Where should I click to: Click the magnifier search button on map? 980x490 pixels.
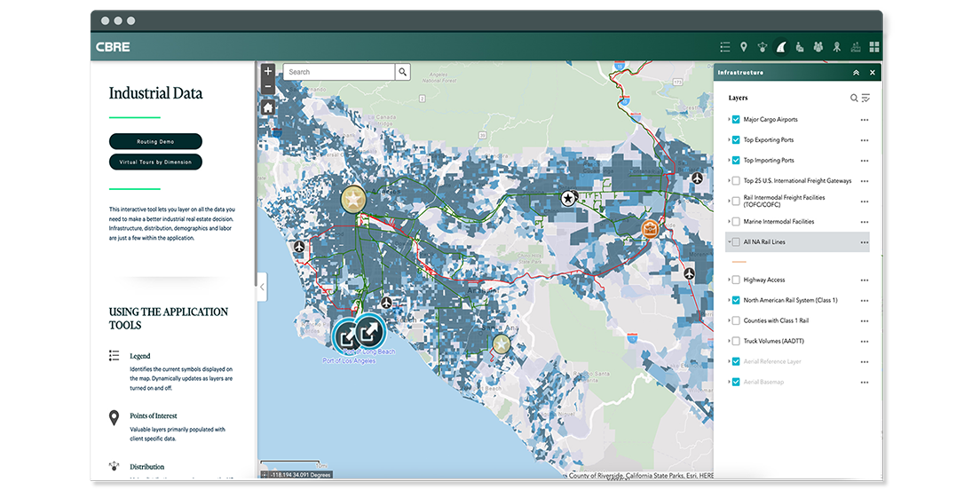pos(403,72)
